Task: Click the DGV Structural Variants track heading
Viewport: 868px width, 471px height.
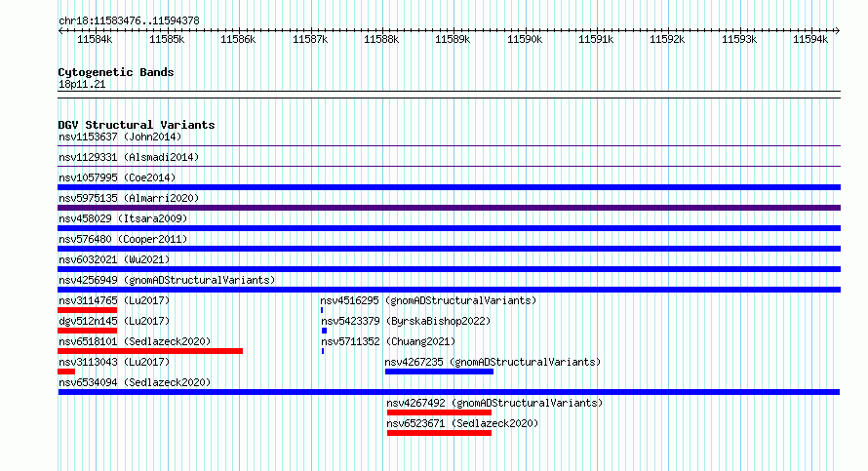Action: [137, 125]
